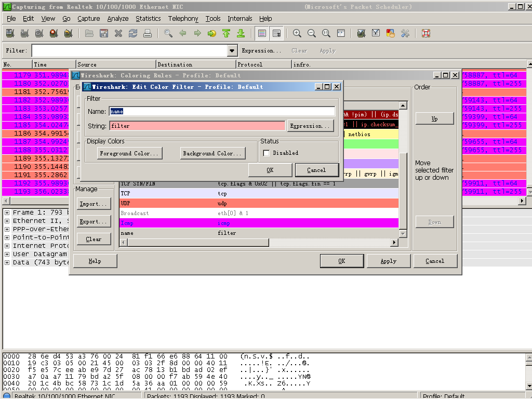Jump to the last packet
532x399 pixels.
click(x=241, y=33)
